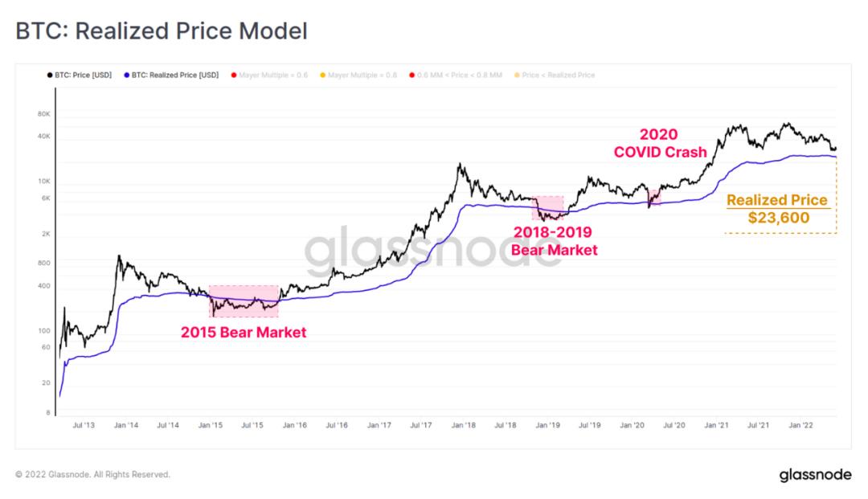Click the Jan '18 x-axis tick label
Image resolution: width=868 pixels, height=499 pixels.
[464, 425]
